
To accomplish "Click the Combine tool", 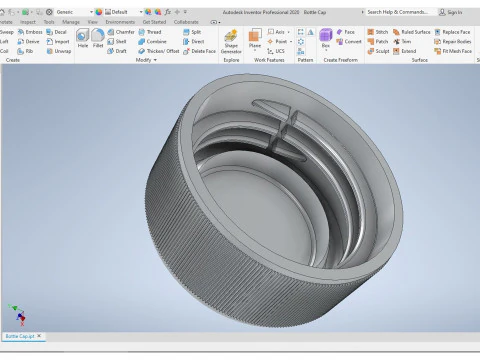I will 152,42.
